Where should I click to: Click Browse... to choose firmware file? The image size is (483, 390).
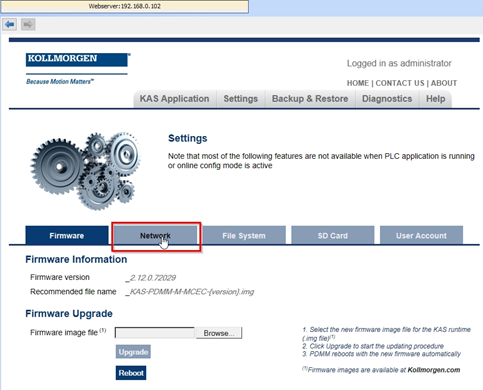tap(219, 333)
